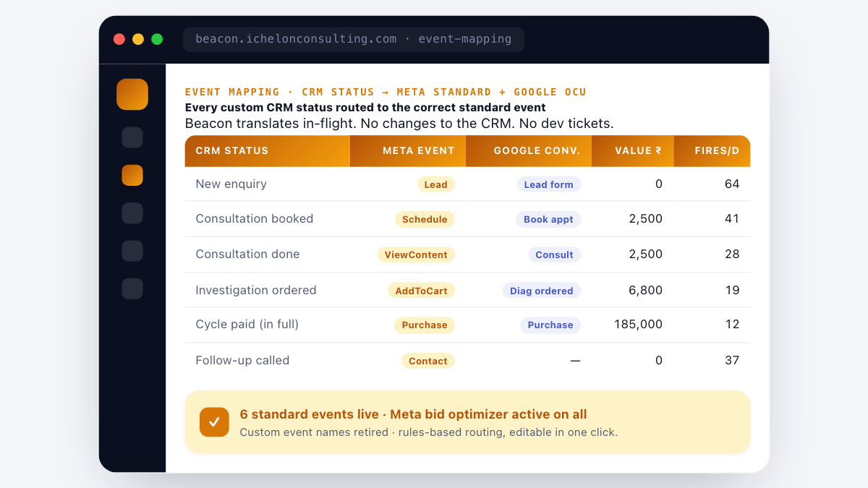This screenshot has height=488, width=868.
Task: Select the 'Cycle paid (in full)' row label
Action: 247,325
